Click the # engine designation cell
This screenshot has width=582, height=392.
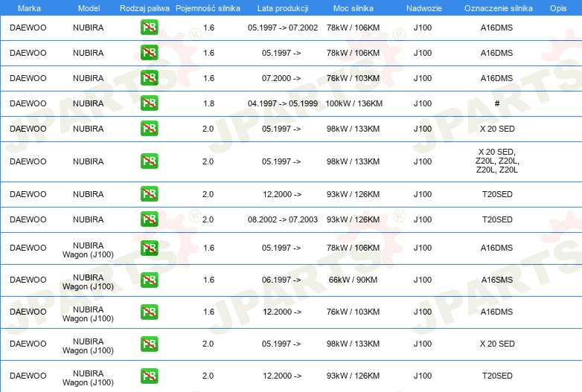click(496, 103)
